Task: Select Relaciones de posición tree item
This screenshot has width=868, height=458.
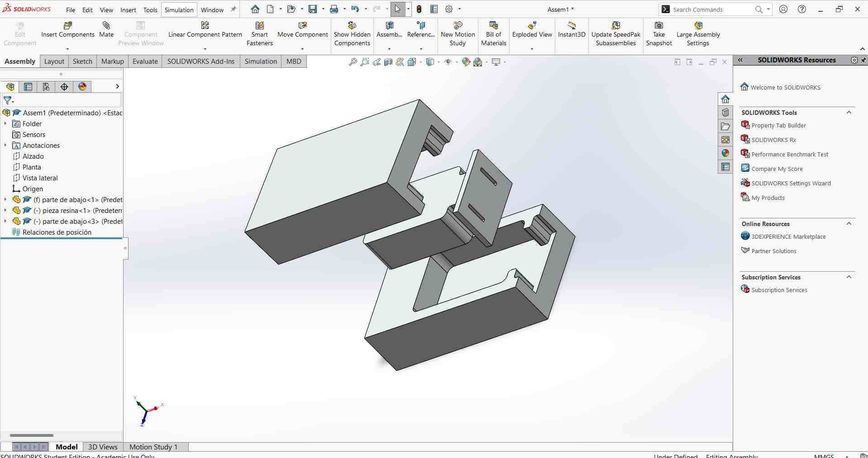Action: click(57, 232)
